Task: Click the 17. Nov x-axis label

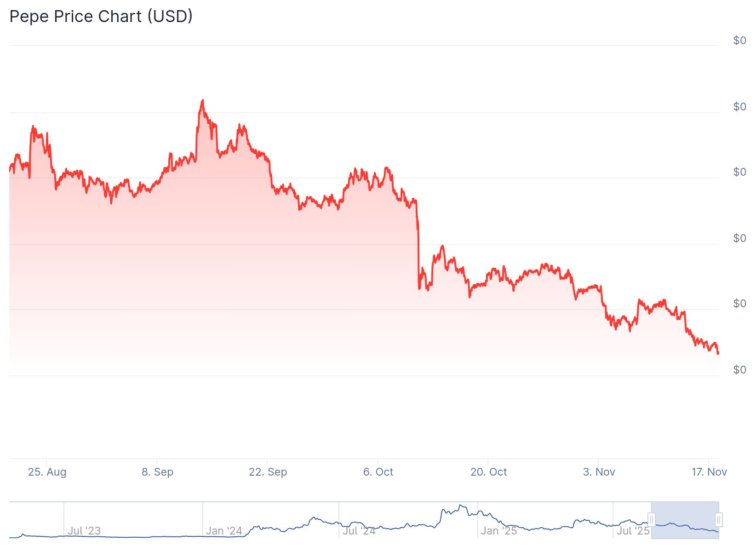Action: [x=709, y=472]
